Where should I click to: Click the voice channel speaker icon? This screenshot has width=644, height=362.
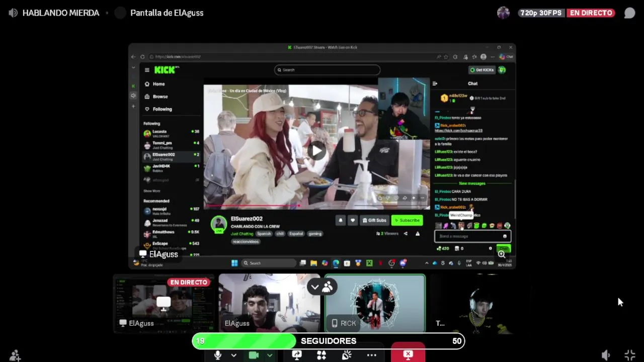pos(13,13)
